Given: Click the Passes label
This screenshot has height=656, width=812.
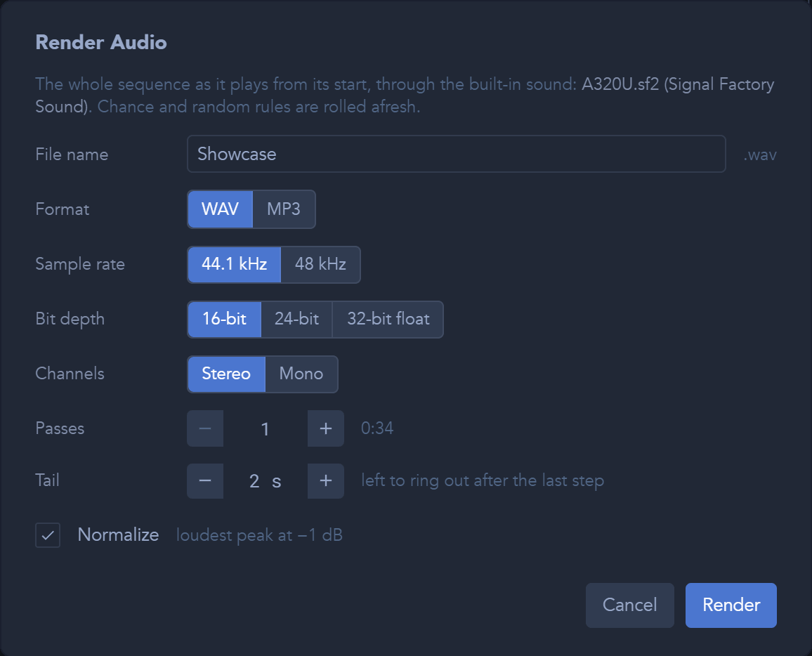Looking at the screenshot, I should (60, 428).
